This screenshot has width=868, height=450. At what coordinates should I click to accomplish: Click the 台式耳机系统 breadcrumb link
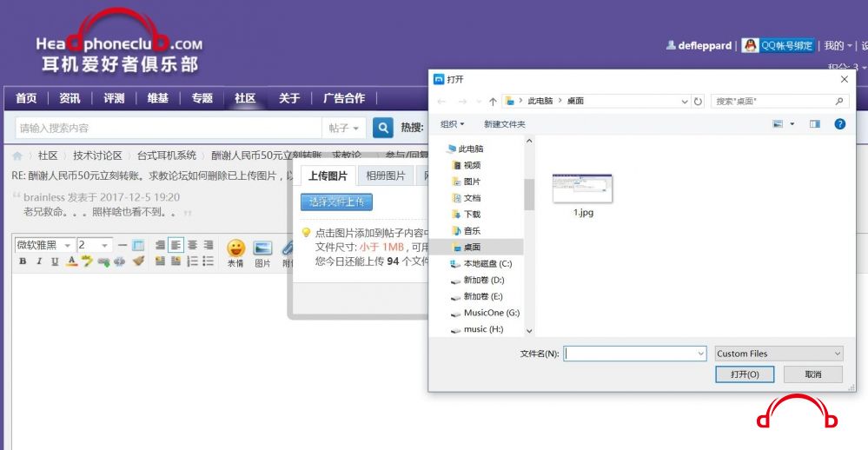pos(167,156)
